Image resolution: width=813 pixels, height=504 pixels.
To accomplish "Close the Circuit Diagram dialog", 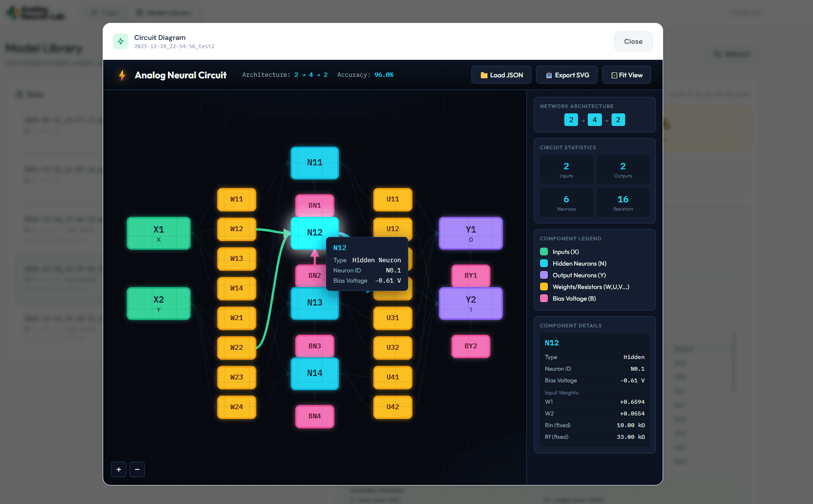I will point(633,41).
